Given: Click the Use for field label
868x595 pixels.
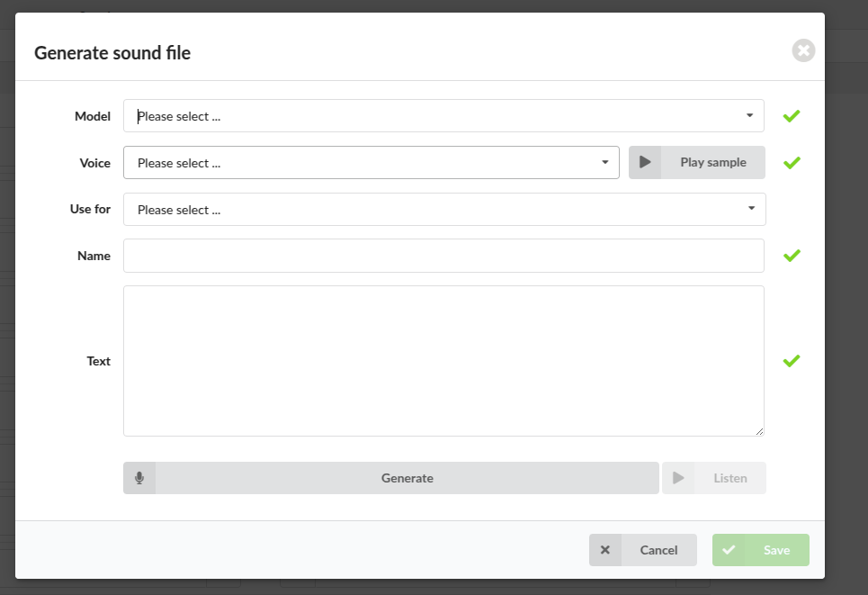Looking at the screenshot, I should point(90,209).
